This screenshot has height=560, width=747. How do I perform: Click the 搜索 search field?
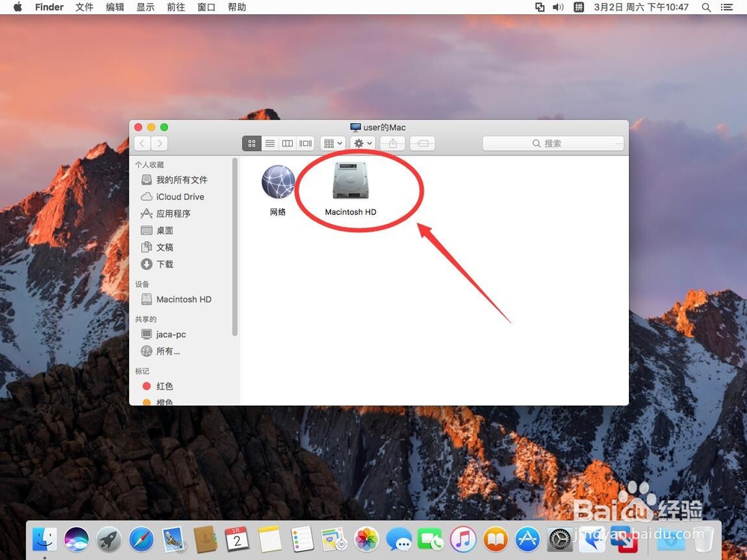coord(553,143)
